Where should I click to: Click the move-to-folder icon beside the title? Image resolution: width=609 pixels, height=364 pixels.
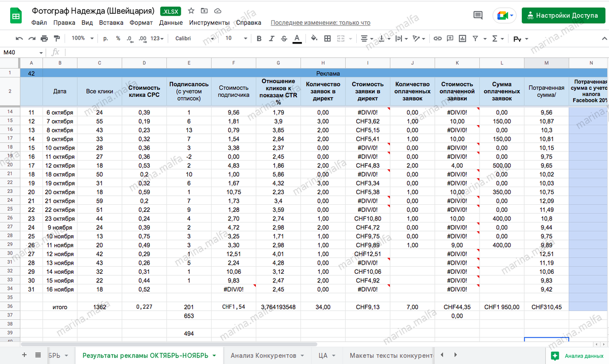coord(204,11)
